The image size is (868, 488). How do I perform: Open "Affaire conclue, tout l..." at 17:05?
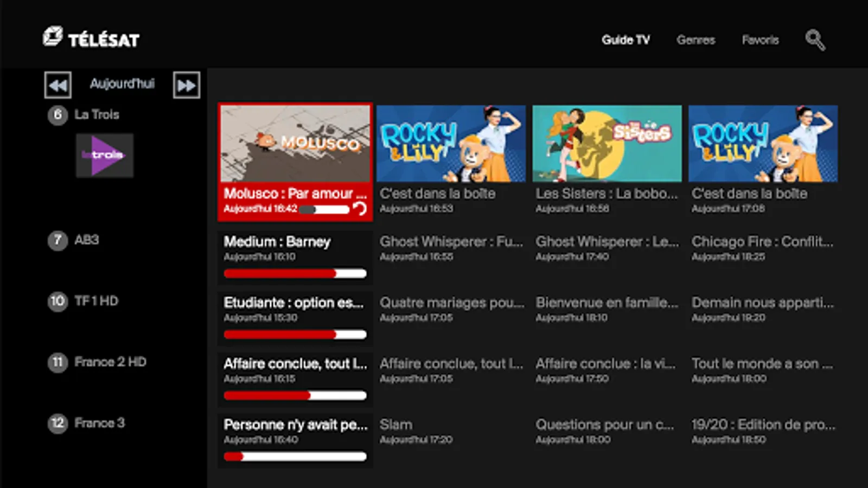451,364
